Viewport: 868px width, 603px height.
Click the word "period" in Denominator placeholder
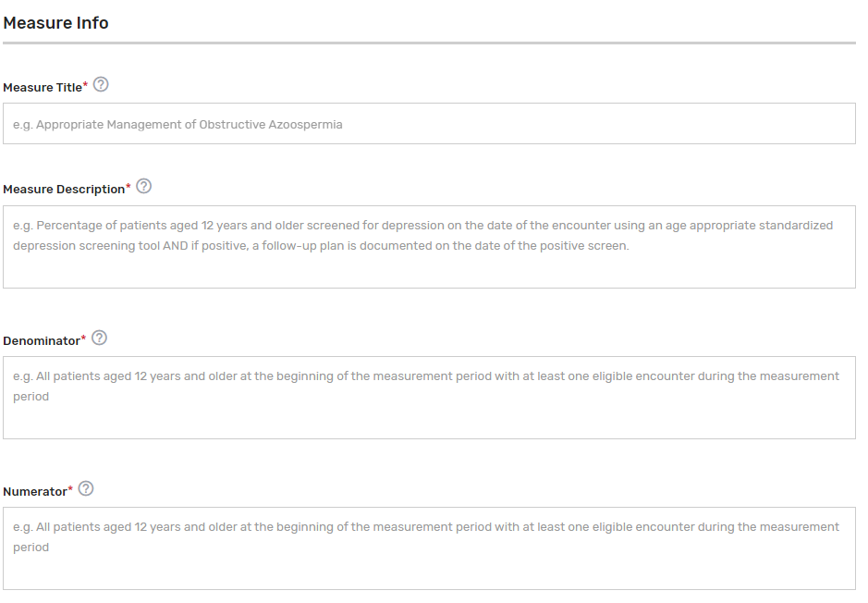31,397
